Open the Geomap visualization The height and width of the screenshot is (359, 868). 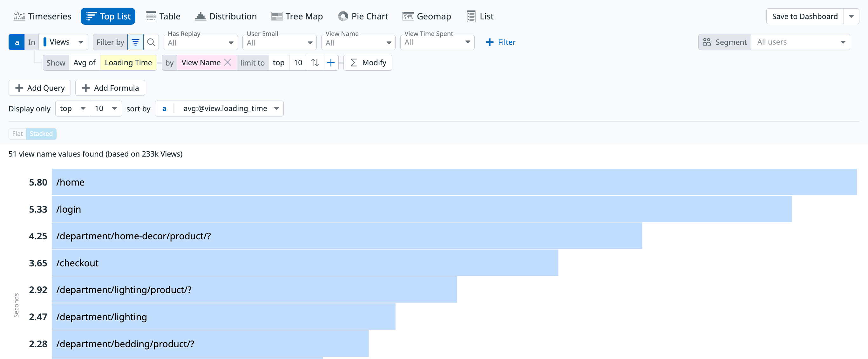(x=426, y=16)
